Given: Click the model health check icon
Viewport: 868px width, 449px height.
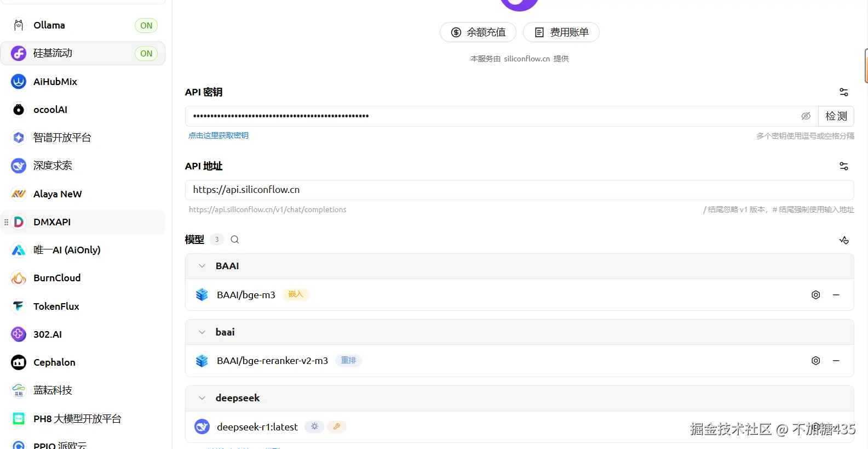Looking at the screenshot, I should coord(844,240).
